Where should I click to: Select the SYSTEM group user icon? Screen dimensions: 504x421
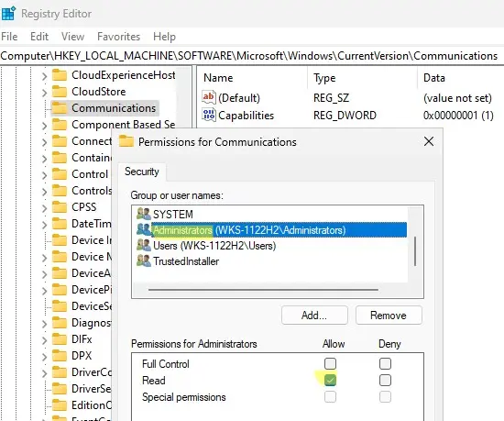(x=143, y=214)
